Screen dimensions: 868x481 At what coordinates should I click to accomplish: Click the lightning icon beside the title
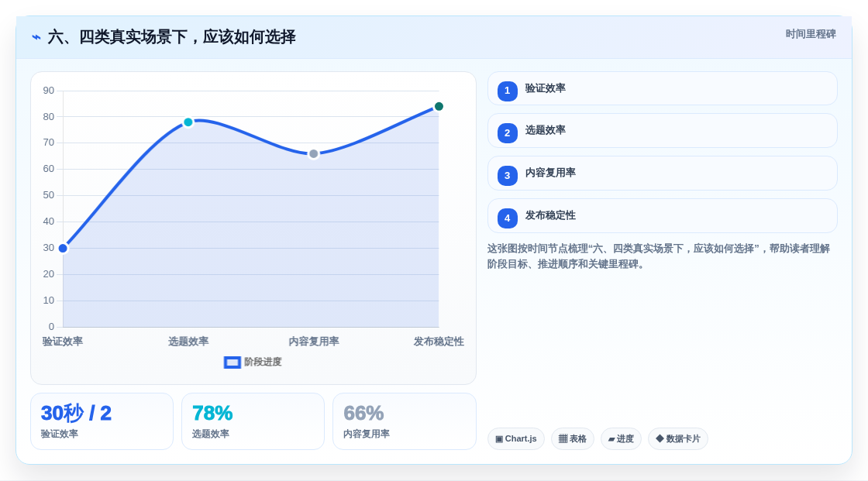click(36, 37)
